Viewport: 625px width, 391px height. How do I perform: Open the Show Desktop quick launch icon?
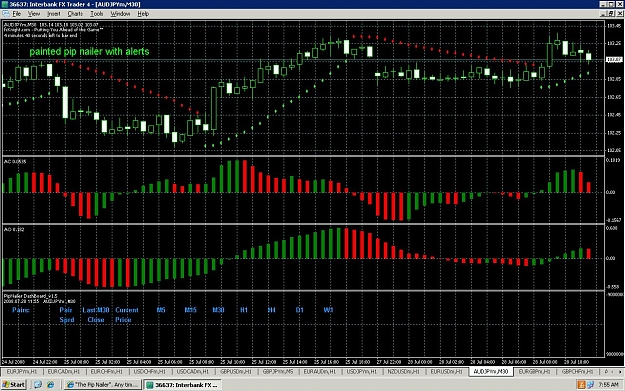38,385
